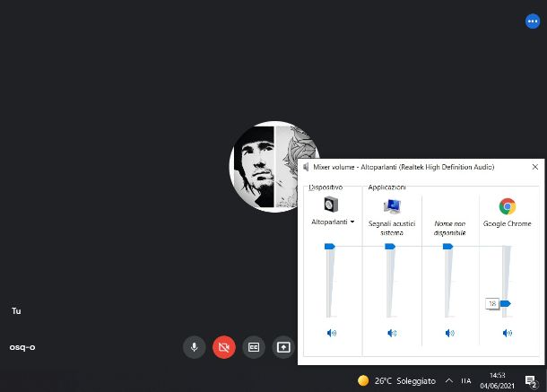
Task: Click the Nome non disponibile slider thumb
Action: [448, 247]
